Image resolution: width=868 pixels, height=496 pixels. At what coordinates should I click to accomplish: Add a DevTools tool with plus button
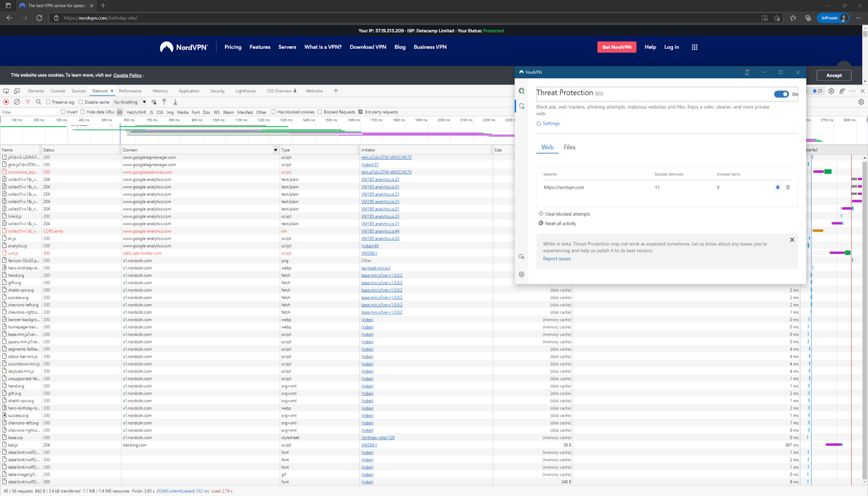pyautogui.click(x=335, y=91)
